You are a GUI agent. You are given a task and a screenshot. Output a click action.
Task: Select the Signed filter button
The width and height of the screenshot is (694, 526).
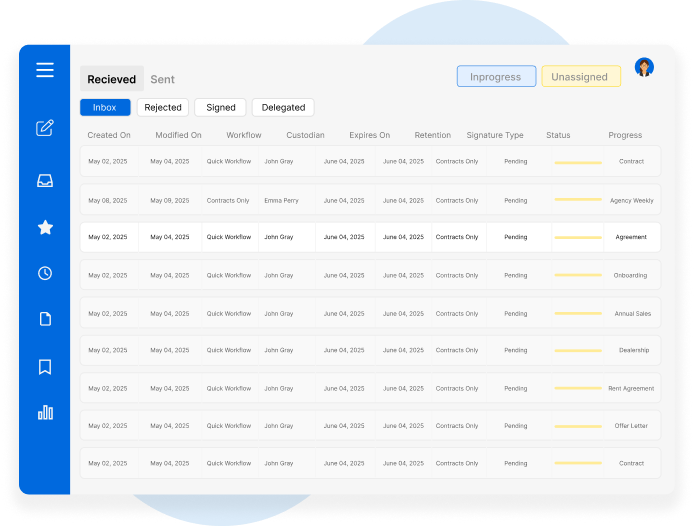(220, 108)
